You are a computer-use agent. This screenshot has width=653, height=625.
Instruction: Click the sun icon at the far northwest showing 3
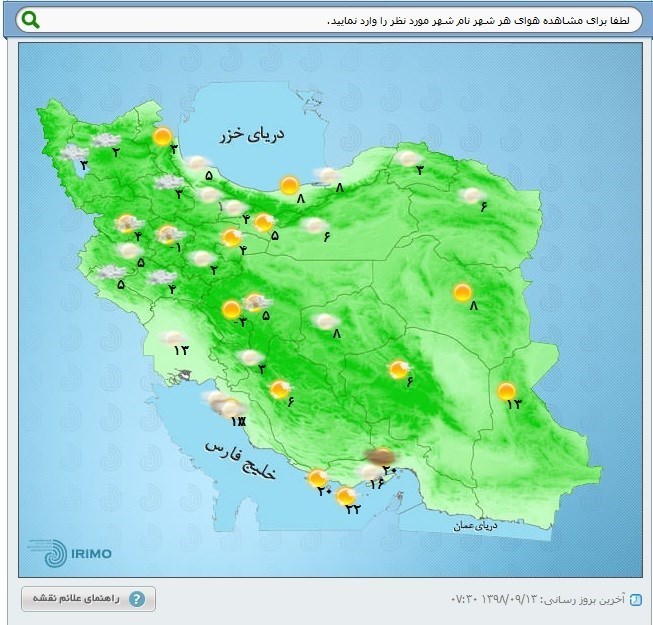click(x=162, y=137)
